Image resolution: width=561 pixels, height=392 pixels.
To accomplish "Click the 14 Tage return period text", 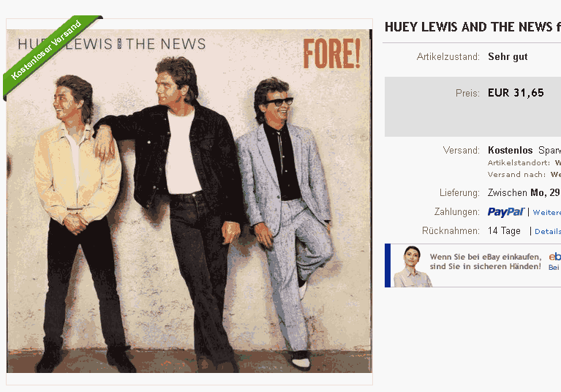I will pyautogui.click(x=504, y=231).
